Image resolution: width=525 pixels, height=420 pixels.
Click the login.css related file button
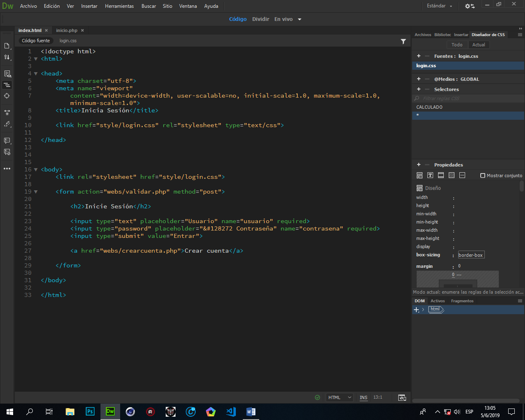point(68,41)
